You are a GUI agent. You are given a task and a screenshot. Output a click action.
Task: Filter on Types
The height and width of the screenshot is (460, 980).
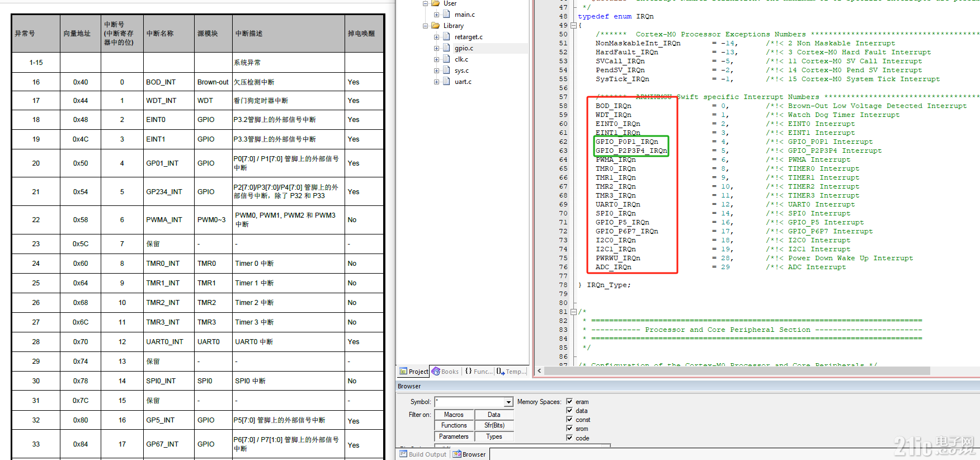tap(494, 436)
